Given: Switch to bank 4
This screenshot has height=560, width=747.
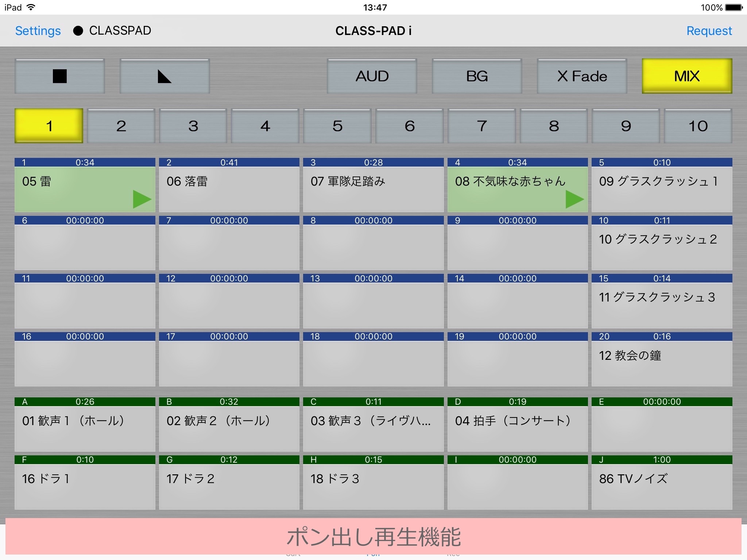Looking at the screenshot, I should tap(265, 126).
